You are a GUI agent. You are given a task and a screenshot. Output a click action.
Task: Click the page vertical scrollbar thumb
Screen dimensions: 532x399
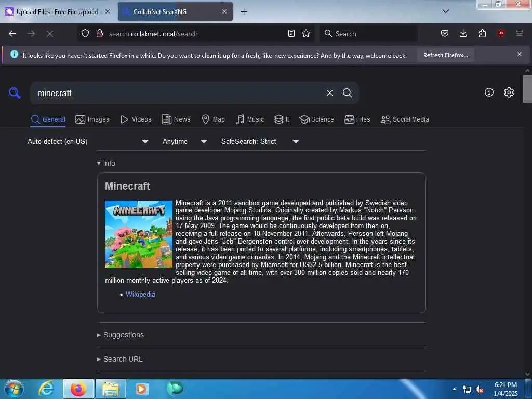(527, 89)
